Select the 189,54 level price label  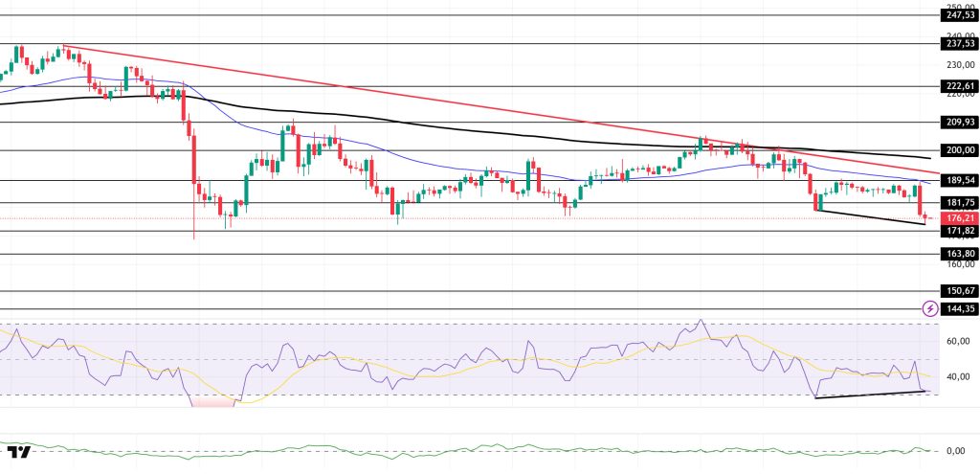point(957,180)
